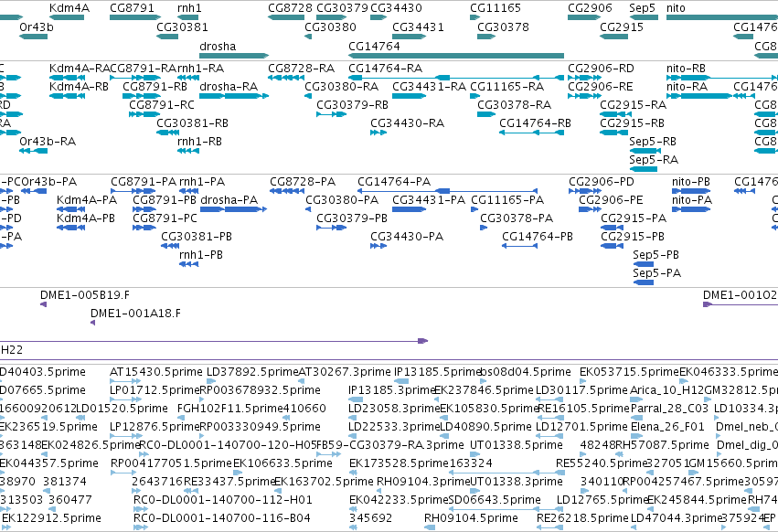This screenshot has height=532, width=778.
Task: Select protein CG14764-PB
Action: (x=519, y=246)
